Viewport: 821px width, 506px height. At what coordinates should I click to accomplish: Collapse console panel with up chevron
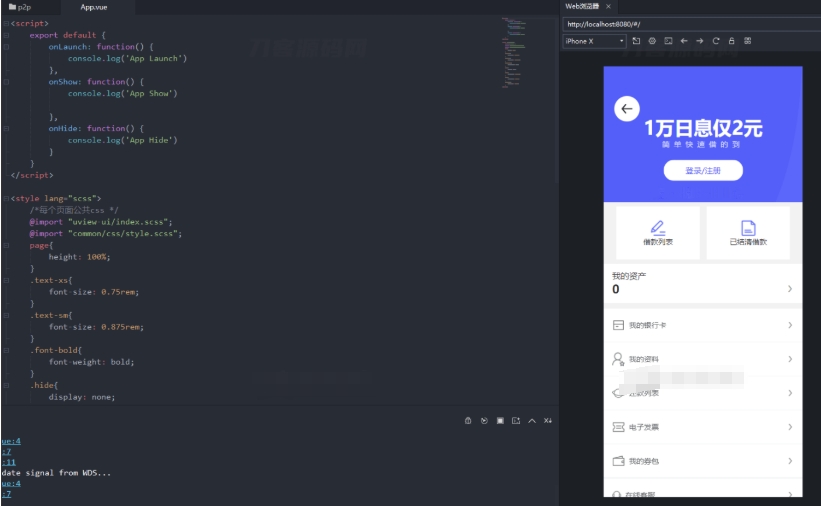pos(532,421)
